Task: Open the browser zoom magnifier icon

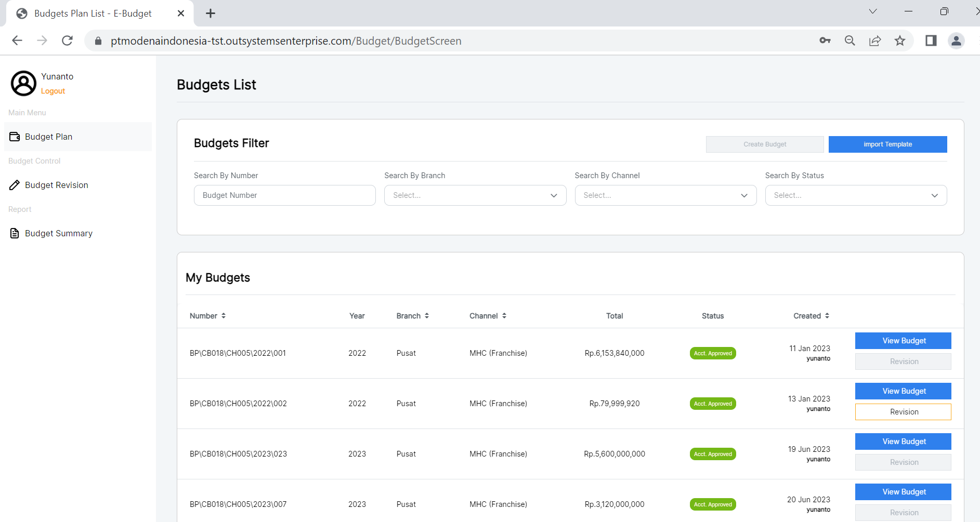Action: 850,41
